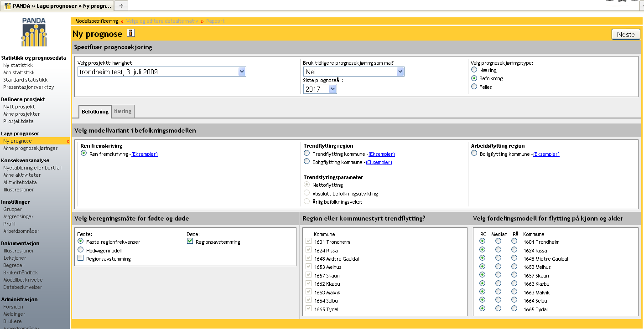Select Median radio for 1663 Malvik

click(499, 292)
